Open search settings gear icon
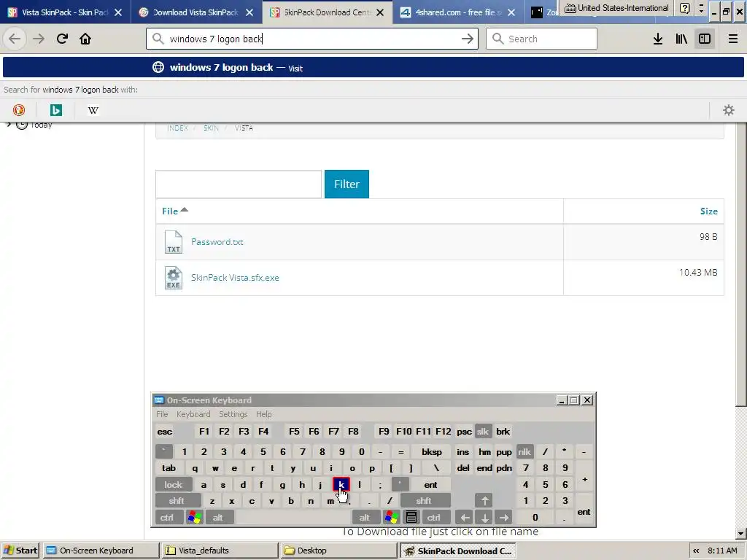 [729, 110]
